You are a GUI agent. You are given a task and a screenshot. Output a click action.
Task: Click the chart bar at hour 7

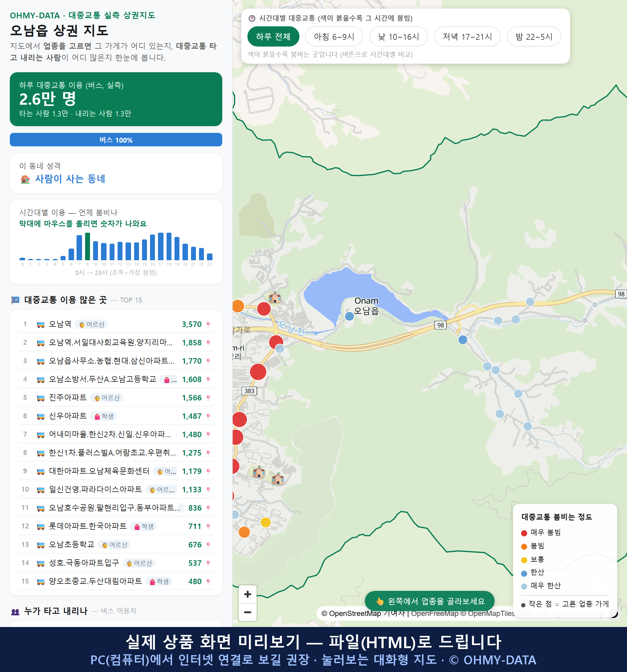click(79, 247)
